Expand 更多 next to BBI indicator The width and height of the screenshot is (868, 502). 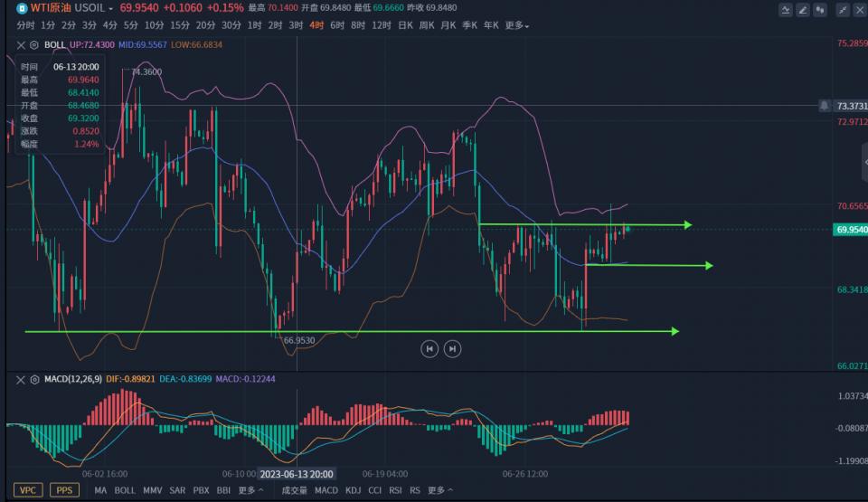tap(250, 490)
